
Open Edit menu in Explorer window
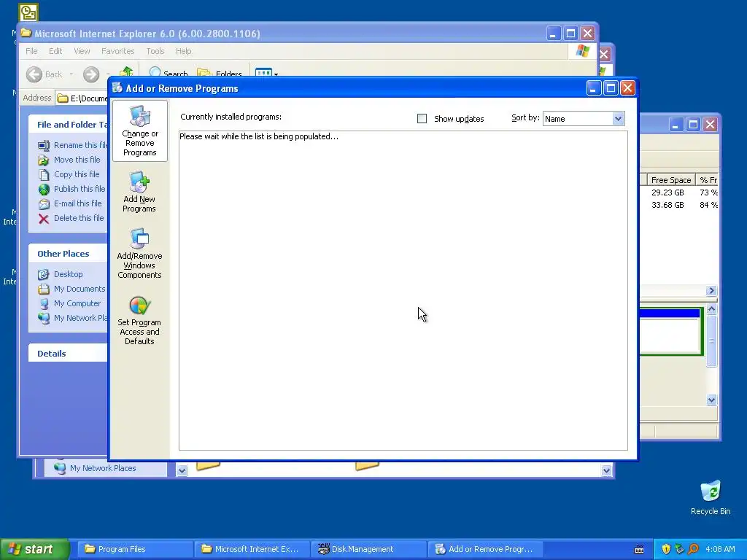pyautogui.click(x=55, y=51)
